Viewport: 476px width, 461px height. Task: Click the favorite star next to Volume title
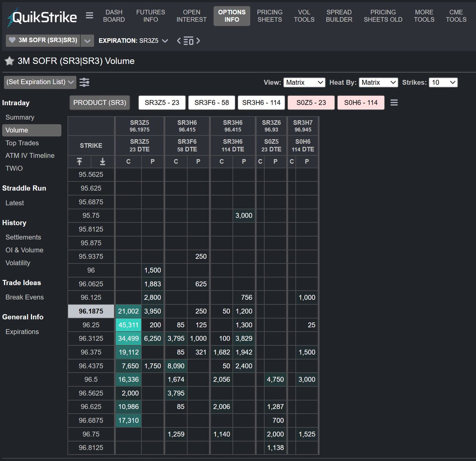click(x=9, y=61)
